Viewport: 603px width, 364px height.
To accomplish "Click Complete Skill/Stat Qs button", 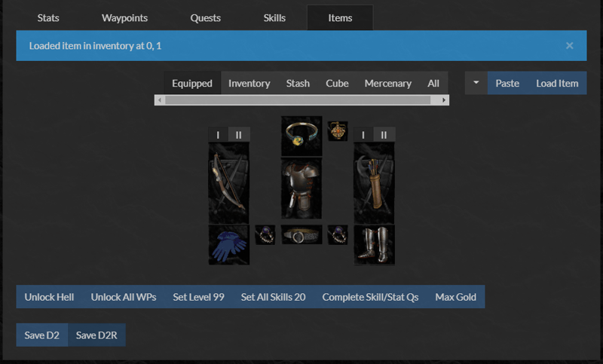I will pyautogui.click(x=370, y=297).
